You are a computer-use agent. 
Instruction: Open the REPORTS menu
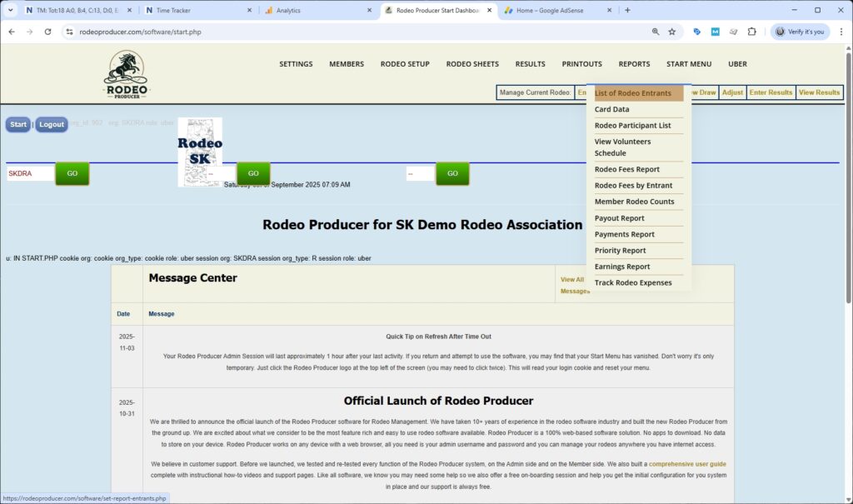coord(634,63)
